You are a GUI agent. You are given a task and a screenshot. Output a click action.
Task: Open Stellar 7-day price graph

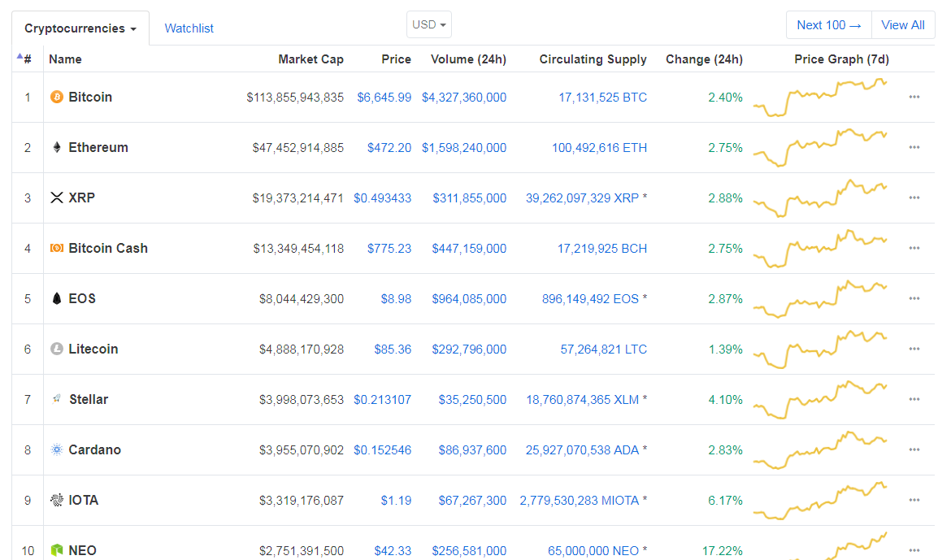(x=820, y=399)
